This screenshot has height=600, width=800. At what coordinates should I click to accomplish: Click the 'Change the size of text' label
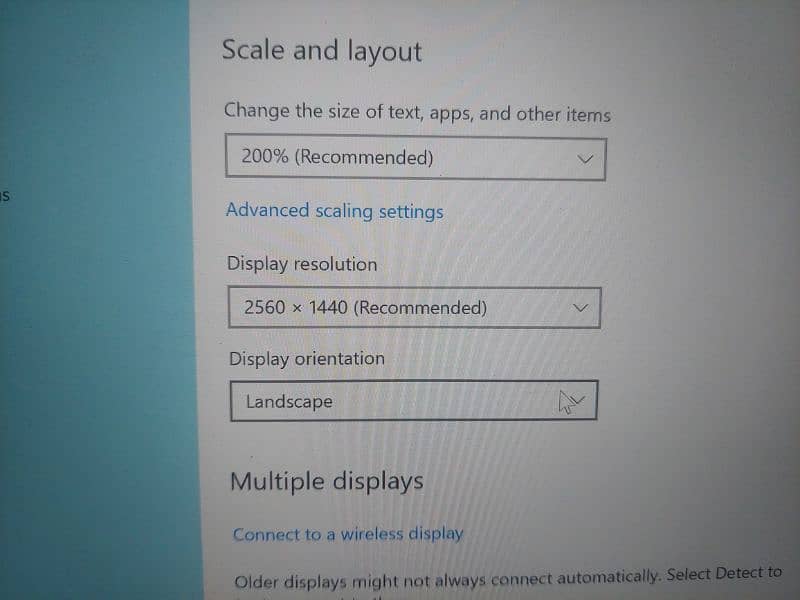tap(416, 112)
